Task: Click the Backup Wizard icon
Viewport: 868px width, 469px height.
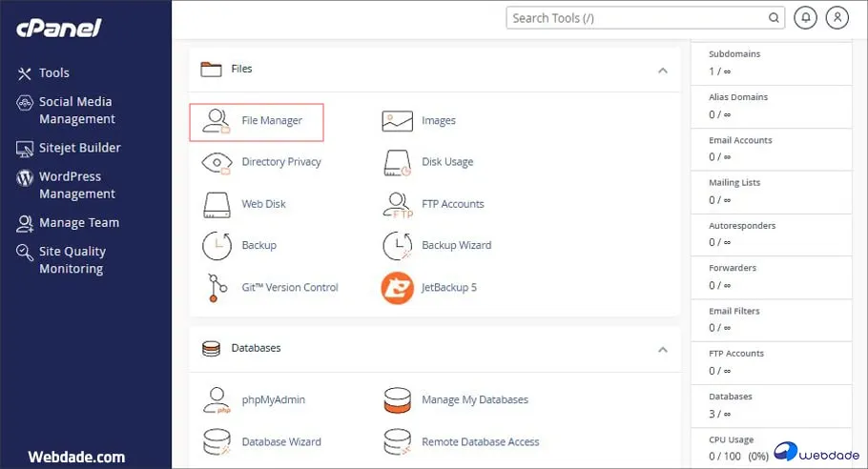Action: (397, 245)
